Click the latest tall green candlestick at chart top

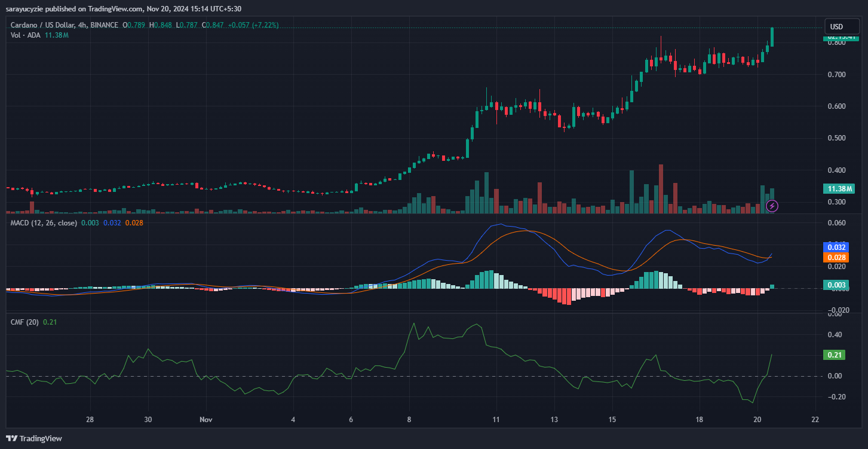772,36
